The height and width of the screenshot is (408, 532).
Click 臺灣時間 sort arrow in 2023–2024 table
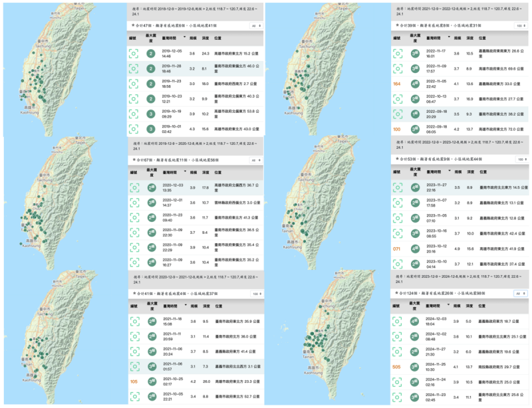pyautogui.click(x=448, y=304)
